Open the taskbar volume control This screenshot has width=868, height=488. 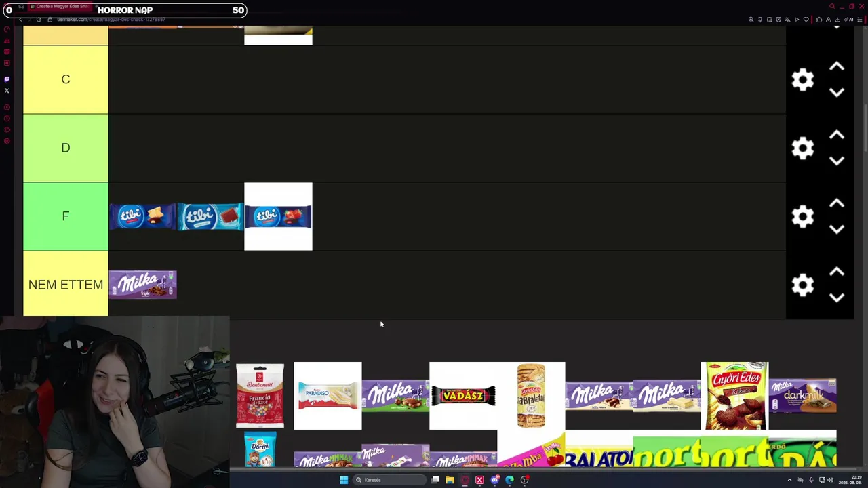(830, 480)
